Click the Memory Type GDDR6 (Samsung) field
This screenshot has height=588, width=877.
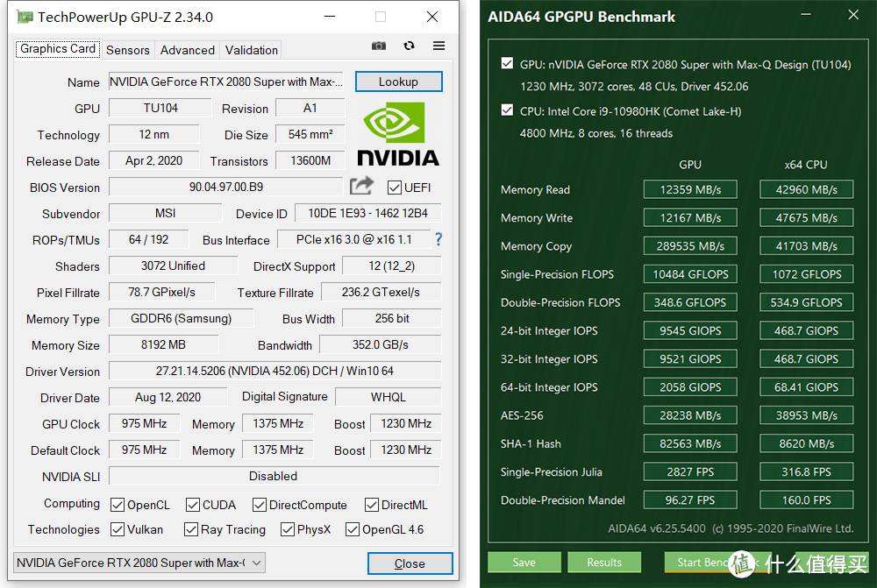coord(181,318)
